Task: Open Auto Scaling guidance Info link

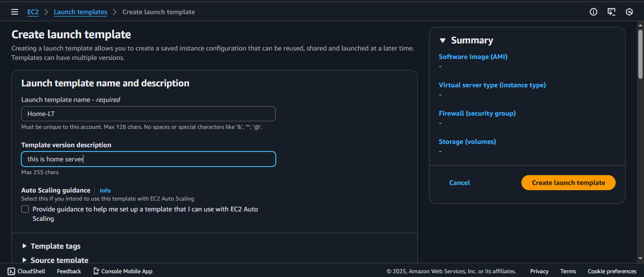Action: coord(105,190)
